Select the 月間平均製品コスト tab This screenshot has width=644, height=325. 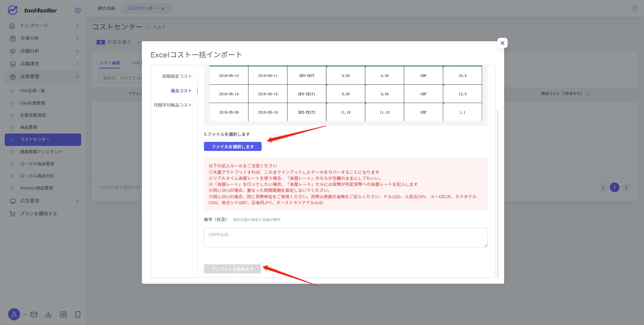pyautogui.click(x=173, y=105)
